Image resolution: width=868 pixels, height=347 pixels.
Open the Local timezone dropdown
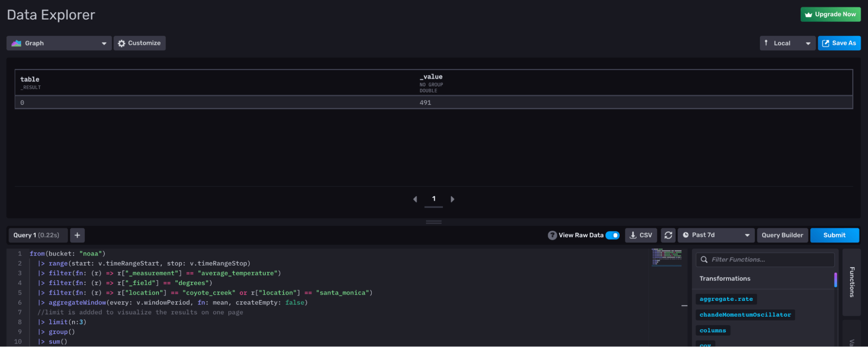(787, 43)
